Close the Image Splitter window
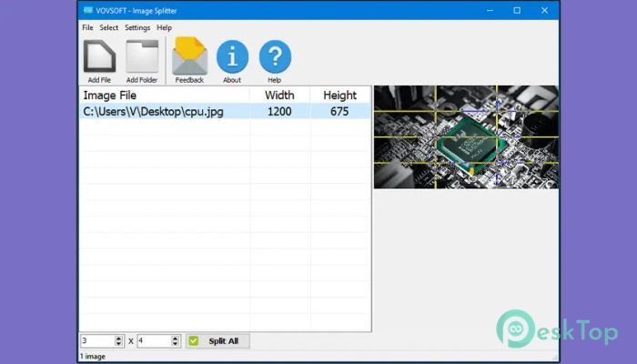Viewport: 637px width, 364px height. pos(544,11)
